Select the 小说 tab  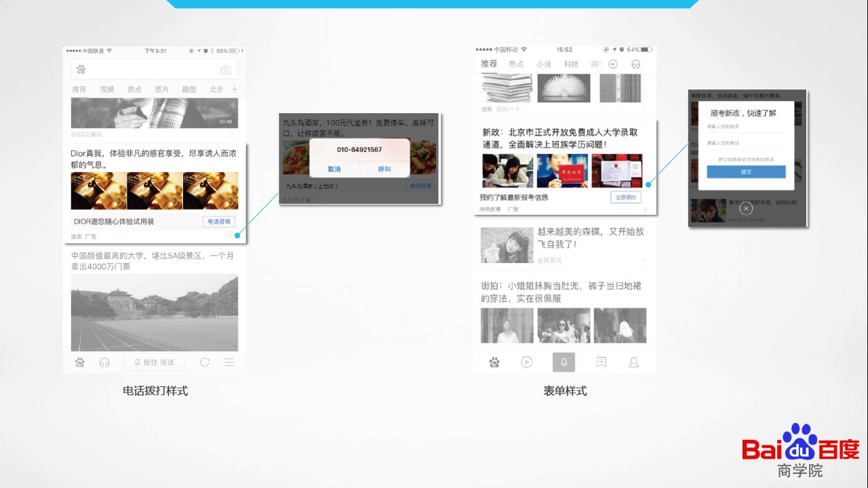[544, 64]
